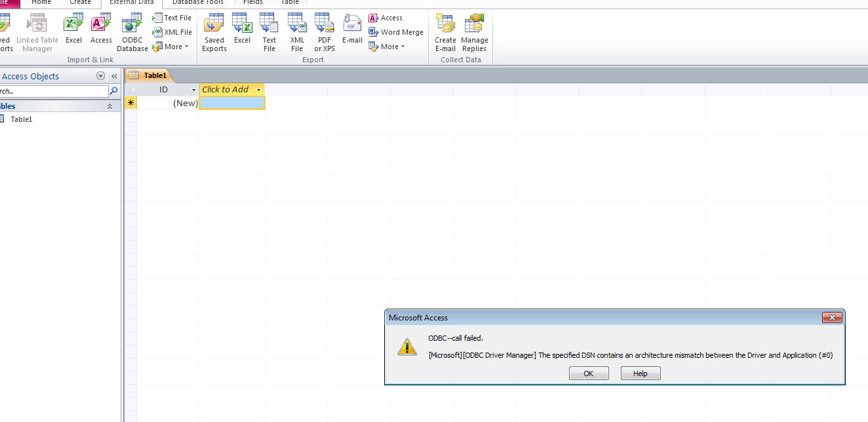The width and height of the screenshot is (868, 422).
Task: Switch to Home ribbon tab
Action: click(x=41, y=3)
